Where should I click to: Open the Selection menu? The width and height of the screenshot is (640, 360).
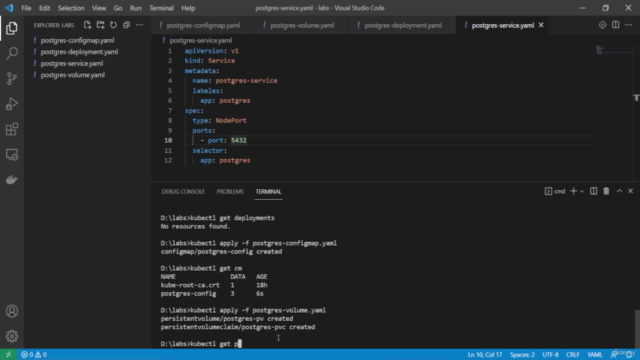point(71,8)
